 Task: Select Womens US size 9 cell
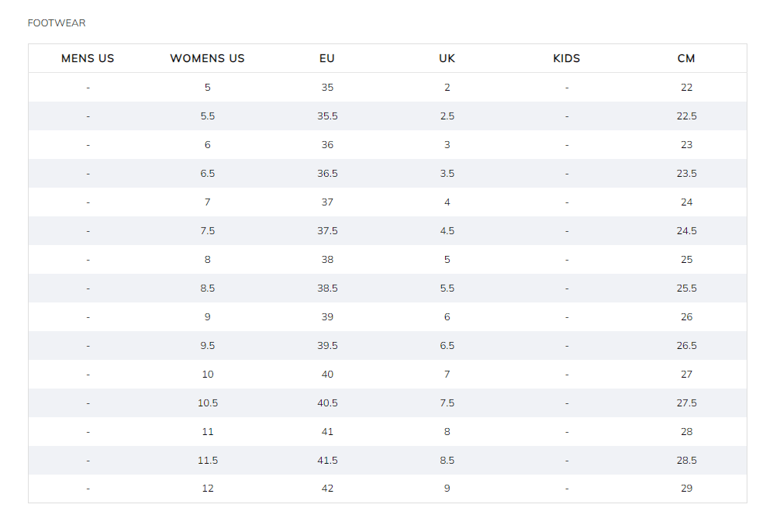[207, 317]
